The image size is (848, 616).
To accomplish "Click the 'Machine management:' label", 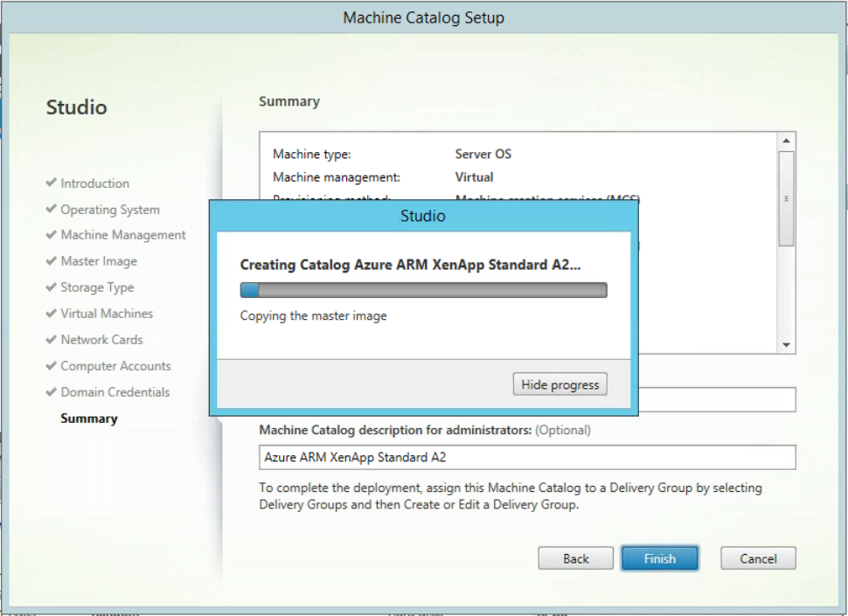I will tap(337, 177).
